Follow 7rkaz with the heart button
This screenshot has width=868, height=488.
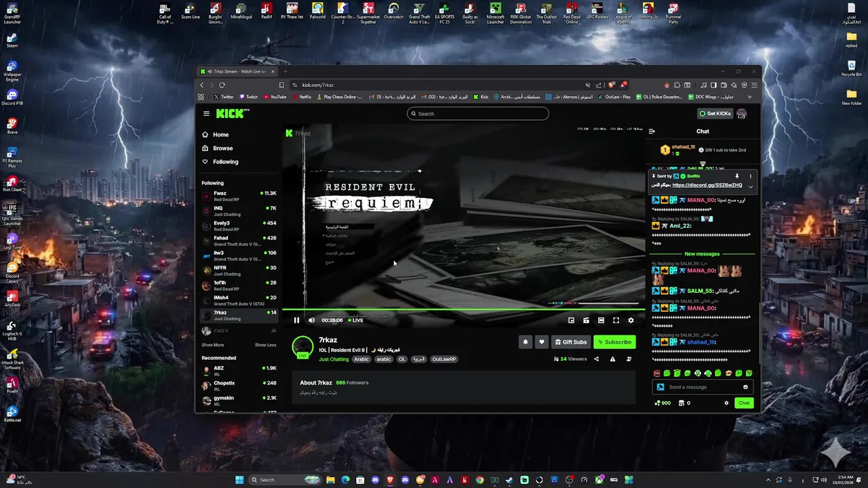pyautogui.click(x=541, y=342)
